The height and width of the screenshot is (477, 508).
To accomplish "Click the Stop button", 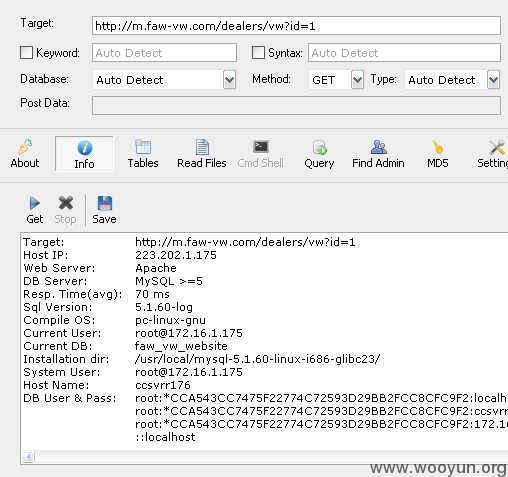I will pos(65,210).
